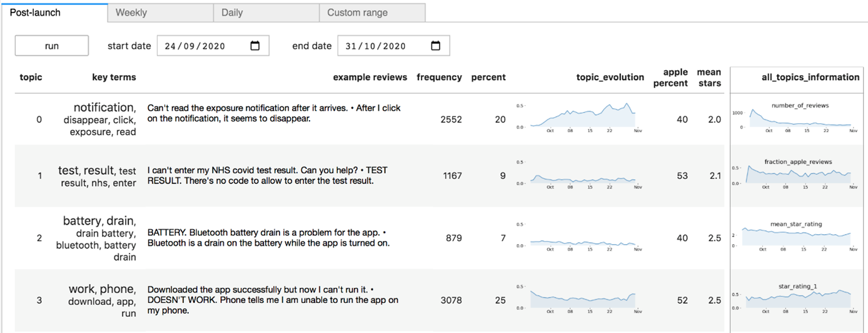The height and width of the screenshot is (333, 868).
Task: Click the start date input field
Action: 200,46
